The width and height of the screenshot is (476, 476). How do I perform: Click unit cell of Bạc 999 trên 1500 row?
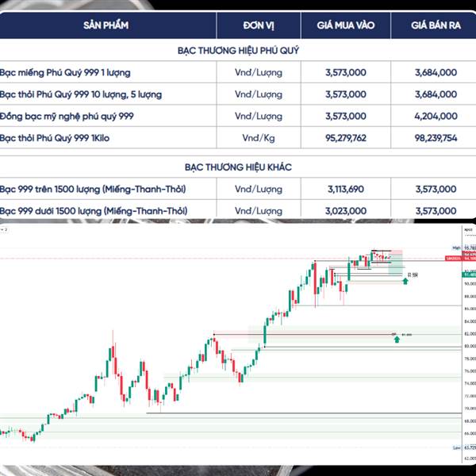[259, 189]
